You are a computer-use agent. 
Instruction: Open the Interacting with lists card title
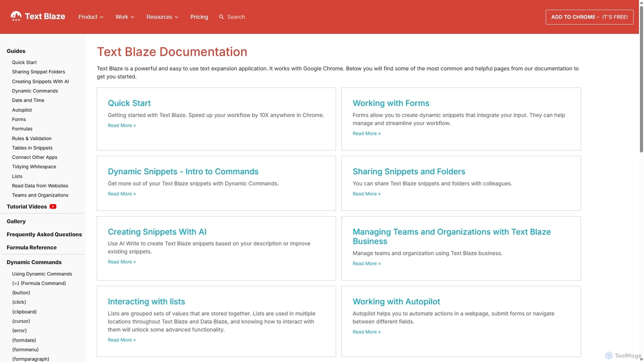pyautogui.click(x=146, y=302)
